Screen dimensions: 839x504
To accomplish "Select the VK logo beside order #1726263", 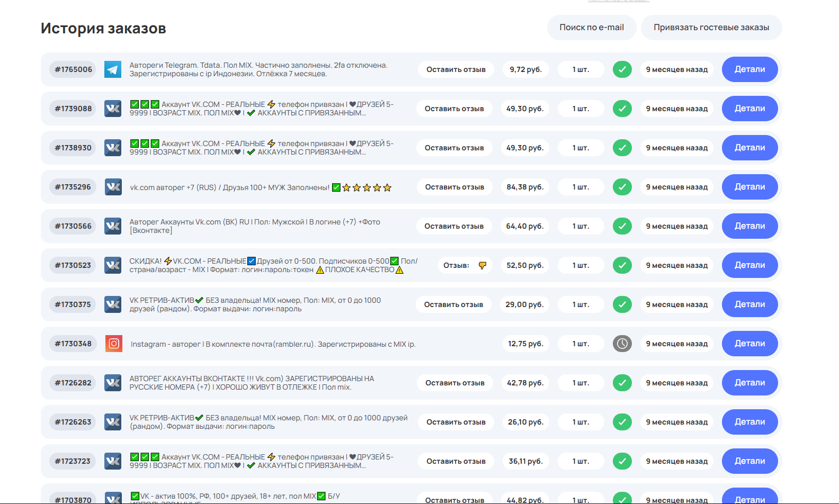I will tap(113, 422).
